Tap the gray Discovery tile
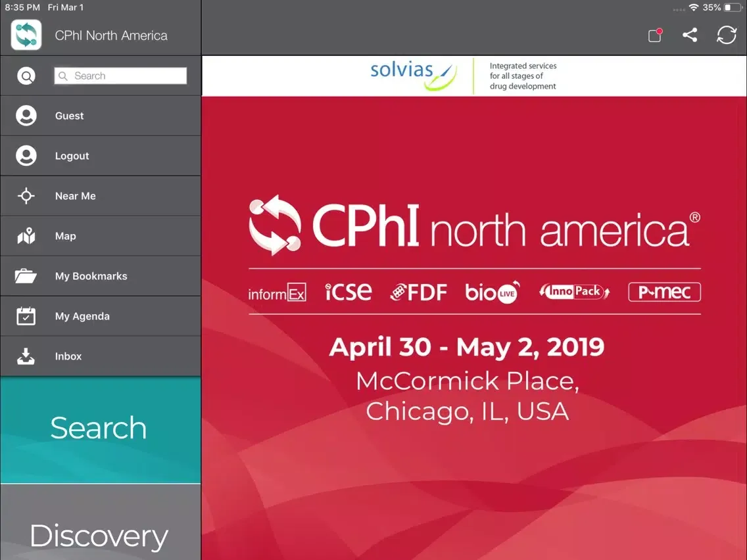Screen dimensions: 747x560 tap(101, 523)
